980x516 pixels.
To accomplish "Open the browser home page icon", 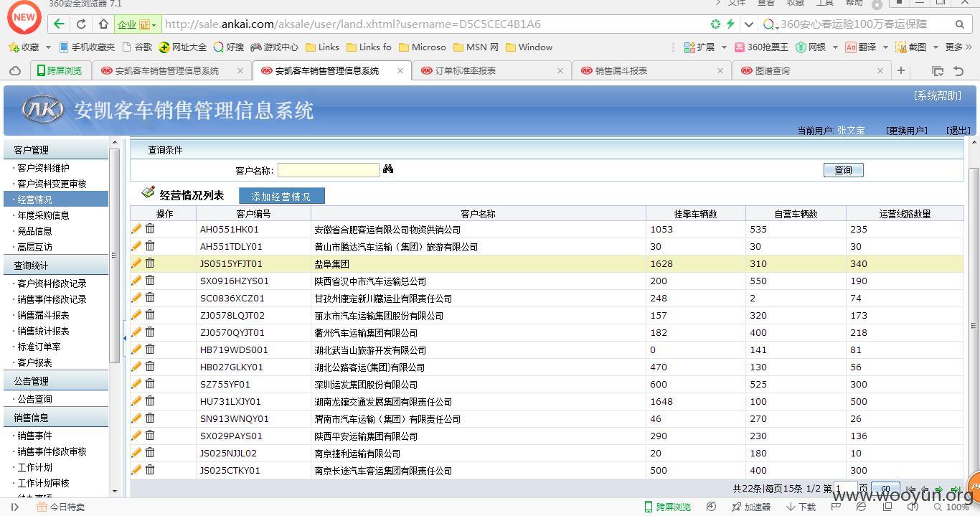I will 103,24.
